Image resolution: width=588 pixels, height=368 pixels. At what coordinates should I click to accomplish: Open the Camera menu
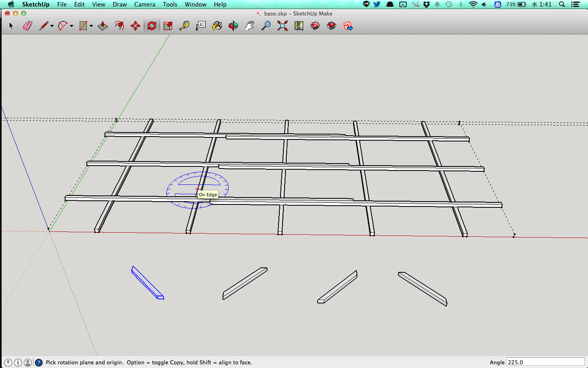145,4
